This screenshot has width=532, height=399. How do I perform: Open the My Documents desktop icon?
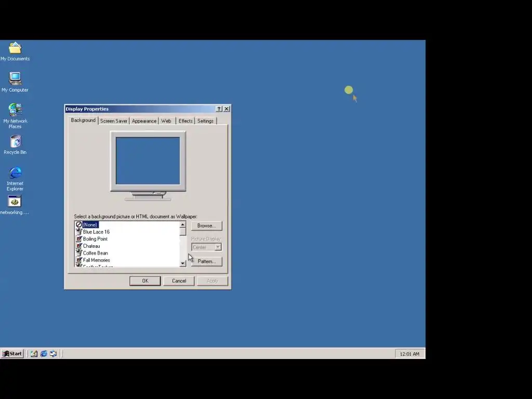coord(15,51)
